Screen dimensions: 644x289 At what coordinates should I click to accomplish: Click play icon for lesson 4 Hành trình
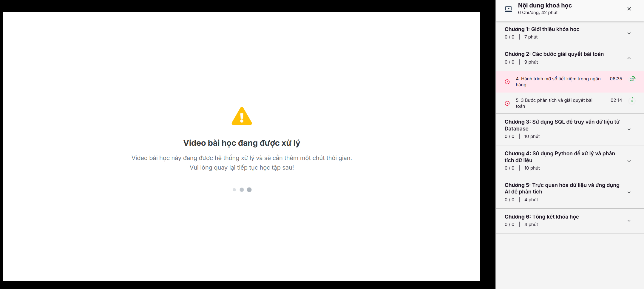tap(507, 82)
